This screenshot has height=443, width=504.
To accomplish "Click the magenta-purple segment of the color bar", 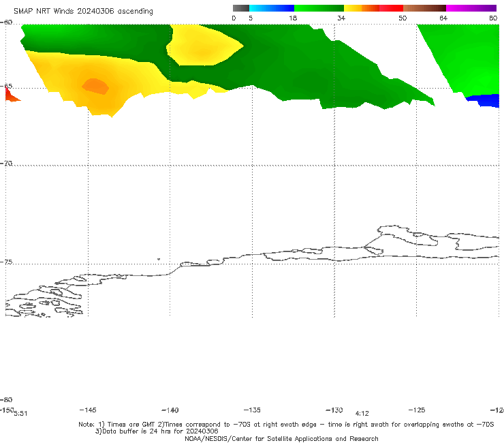I will (471, 8).
